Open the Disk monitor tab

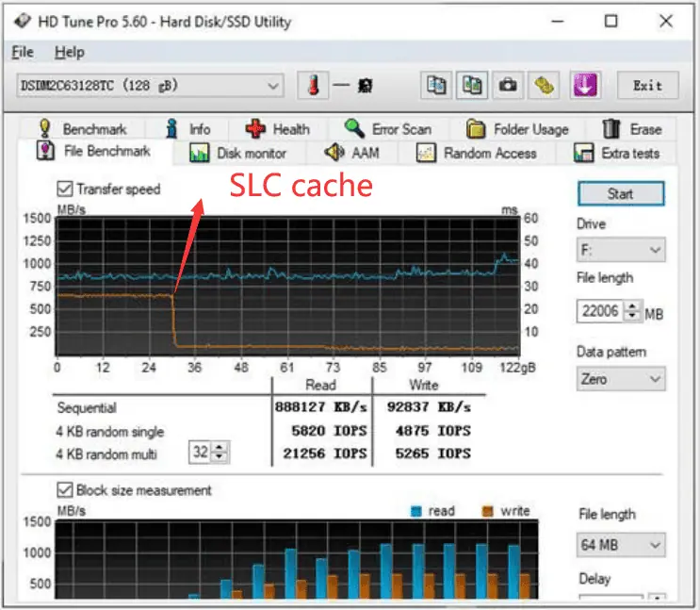[238, 153]
